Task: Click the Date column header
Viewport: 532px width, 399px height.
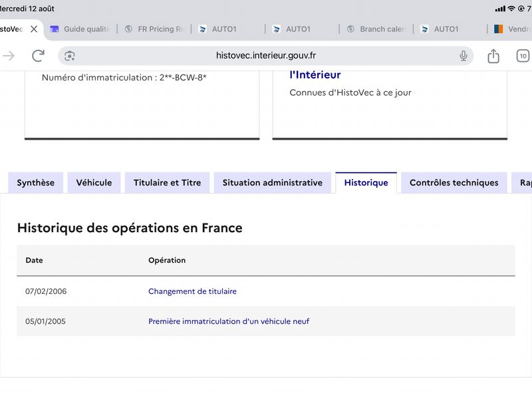Action: 35,260
